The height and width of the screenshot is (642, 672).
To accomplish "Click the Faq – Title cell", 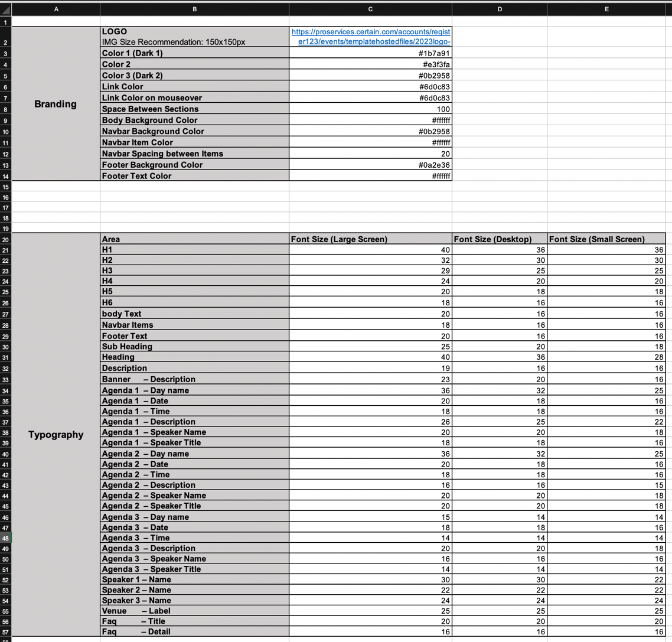I will 194,621.
